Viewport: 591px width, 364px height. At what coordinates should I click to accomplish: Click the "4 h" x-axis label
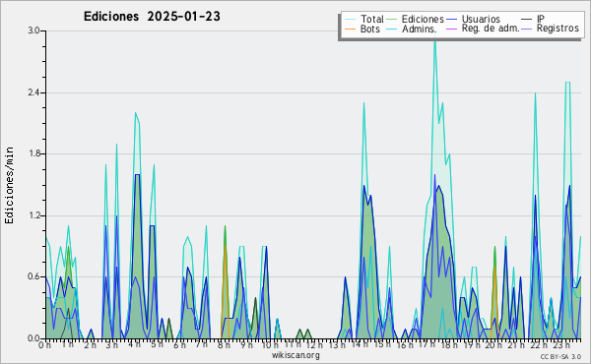pyautogui.click(x=134, y=344)
